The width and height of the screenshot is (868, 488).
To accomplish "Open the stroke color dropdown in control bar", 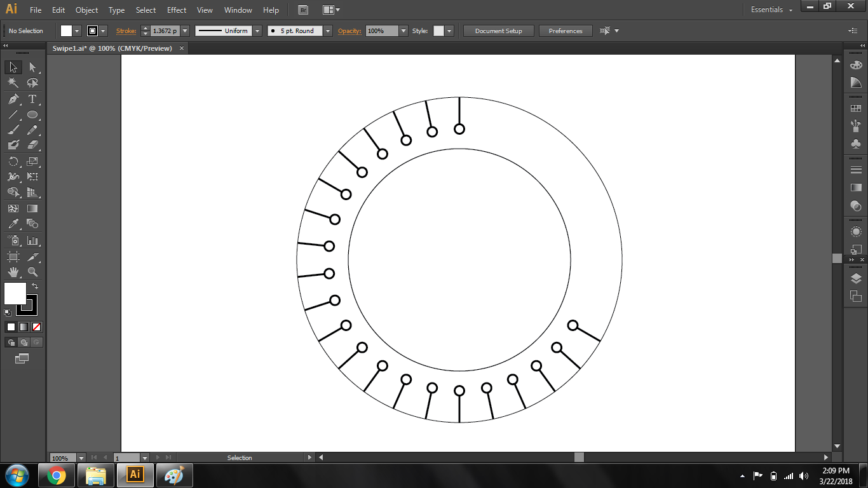I will [x=103, y=30].
